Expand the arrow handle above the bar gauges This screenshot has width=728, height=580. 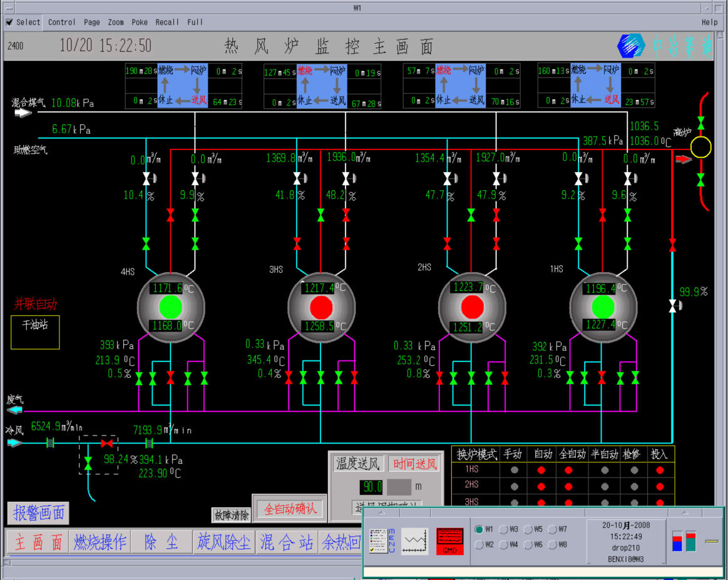click(x=685, y=512)
